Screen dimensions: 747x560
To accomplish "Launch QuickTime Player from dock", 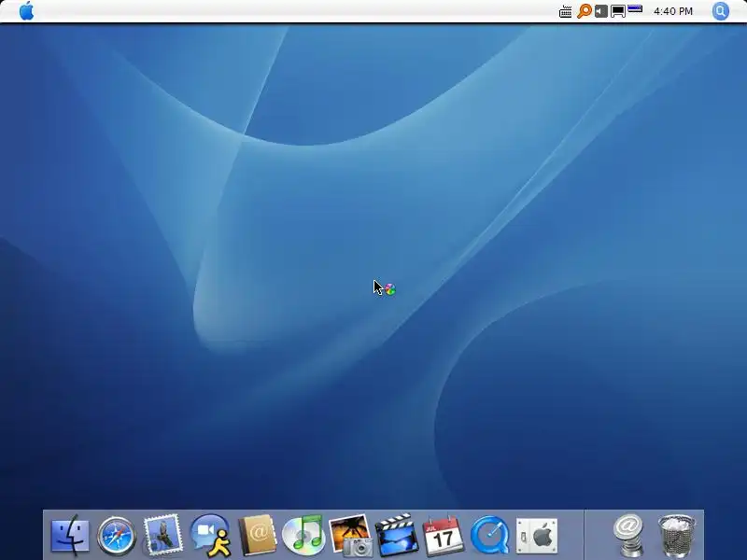I will click(489, 536).
